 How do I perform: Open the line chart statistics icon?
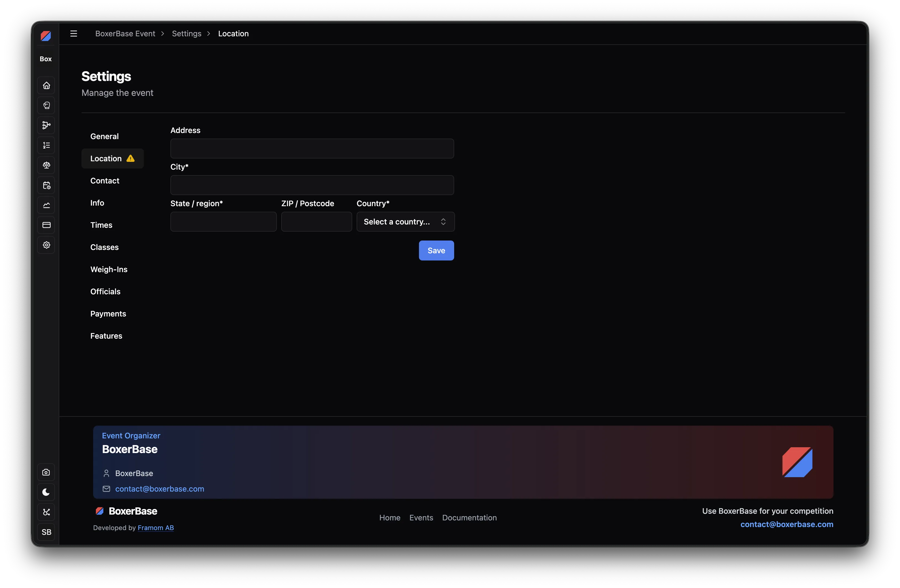coord(46,205)
